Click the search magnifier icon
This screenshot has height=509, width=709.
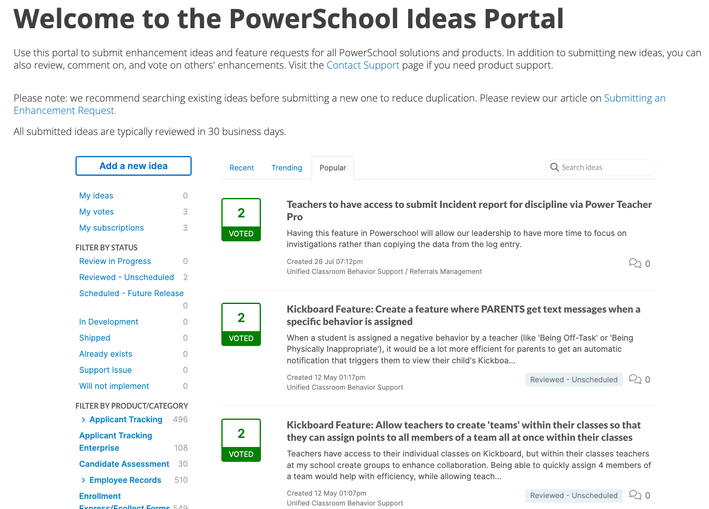pos(554,168)
